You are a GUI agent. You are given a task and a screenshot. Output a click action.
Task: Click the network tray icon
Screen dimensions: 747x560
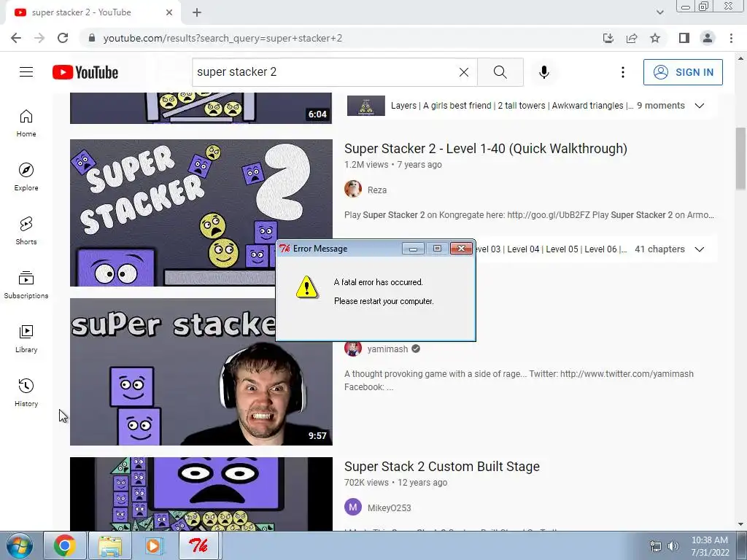tap(656, 546)
